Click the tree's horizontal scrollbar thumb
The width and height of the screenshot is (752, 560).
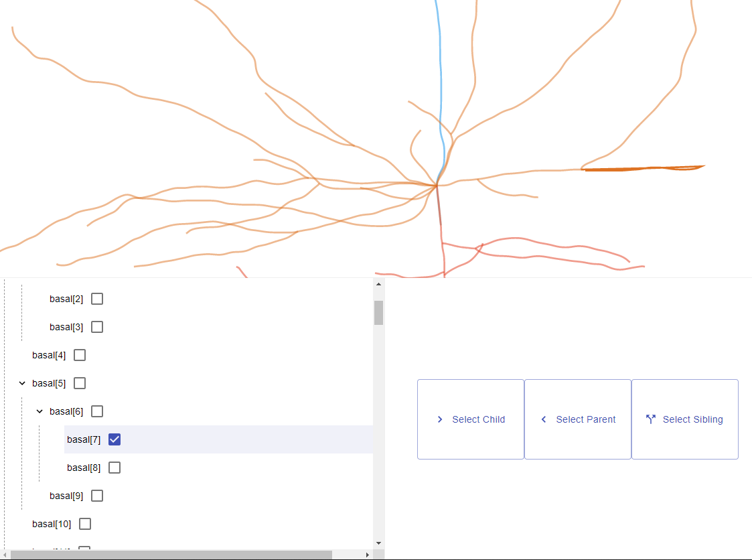click(171, 555)
